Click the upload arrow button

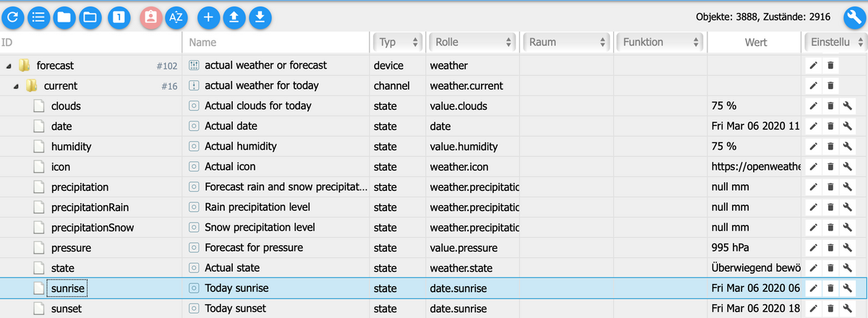click(x=233, y=17)
